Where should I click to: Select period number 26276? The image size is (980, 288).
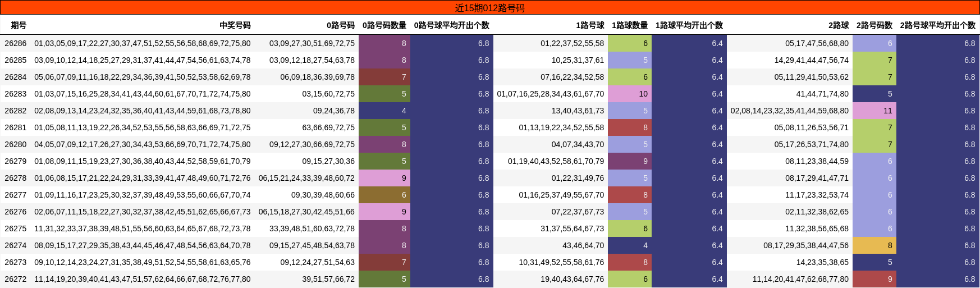(16, 212)
